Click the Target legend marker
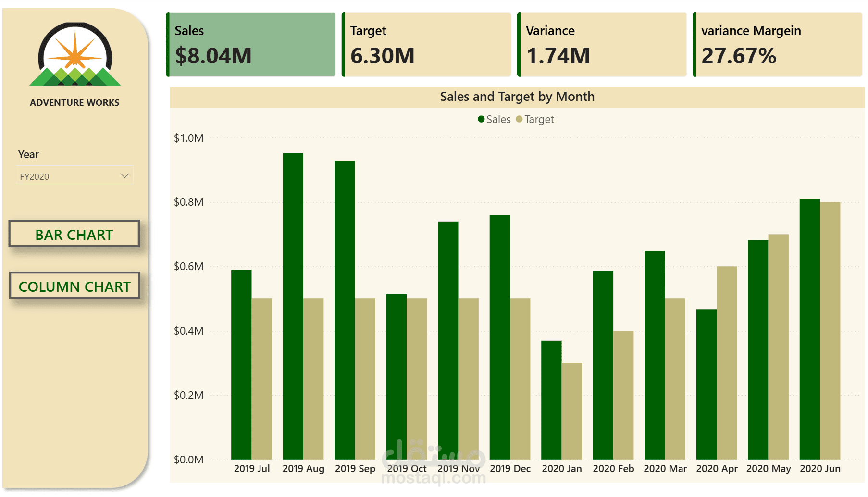 tap(519, 119)
